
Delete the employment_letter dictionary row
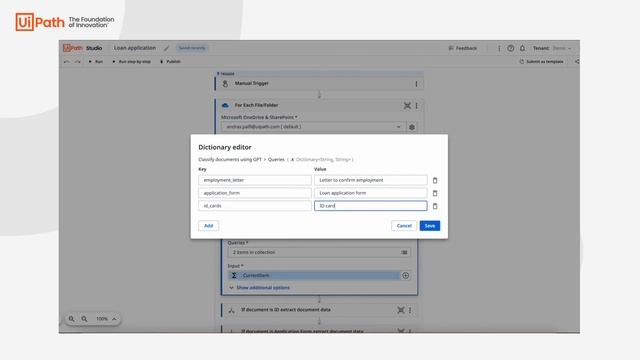[435, 180]
